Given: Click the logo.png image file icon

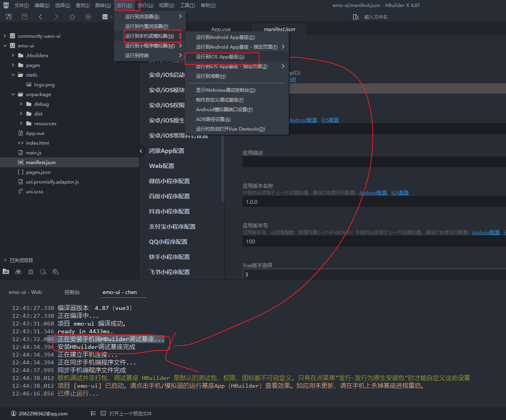Looking at the screenshot, I should pos(29,85).
